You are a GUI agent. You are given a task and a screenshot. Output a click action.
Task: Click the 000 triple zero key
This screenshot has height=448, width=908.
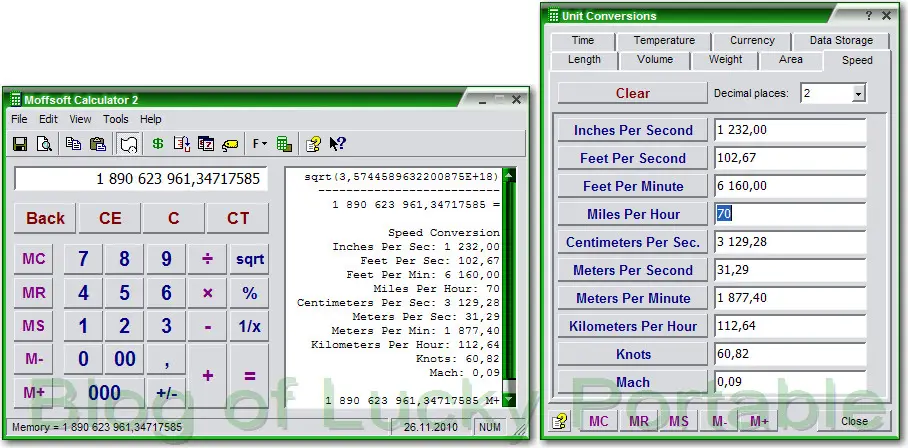104,393
